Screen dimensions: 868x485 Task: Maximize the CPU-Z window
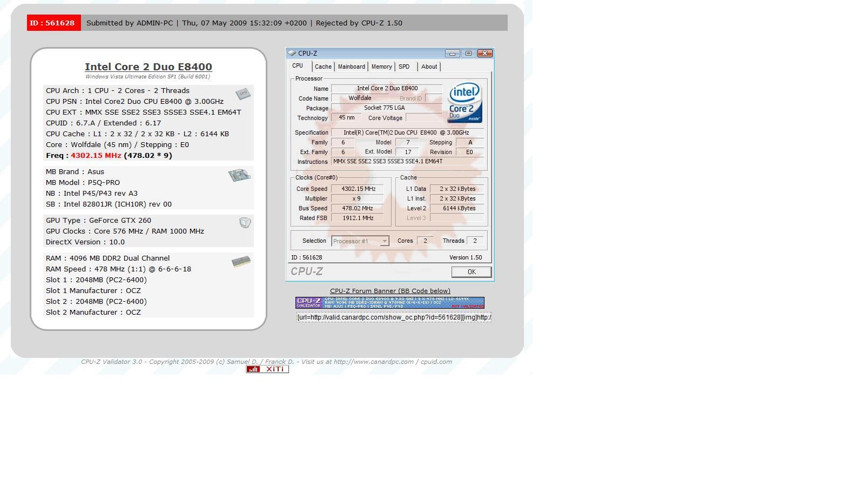[468, 53]
